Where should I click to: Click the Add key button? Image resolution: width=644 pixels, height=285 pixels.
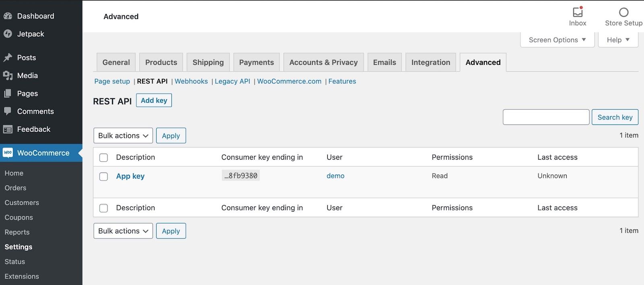click(154, 100)
